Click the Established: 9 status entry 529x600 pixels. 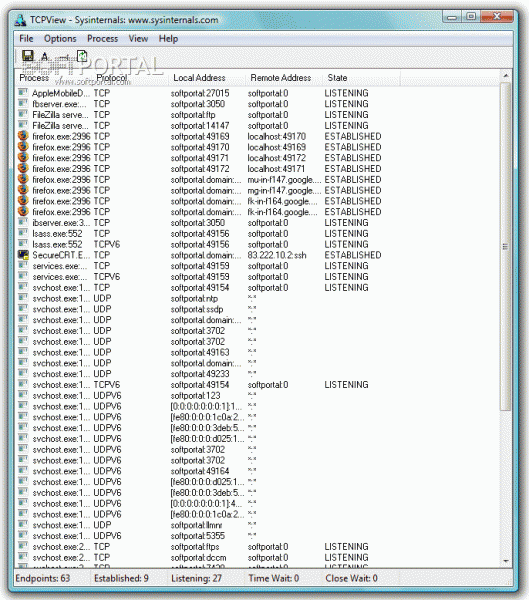(x=121, y=578)
